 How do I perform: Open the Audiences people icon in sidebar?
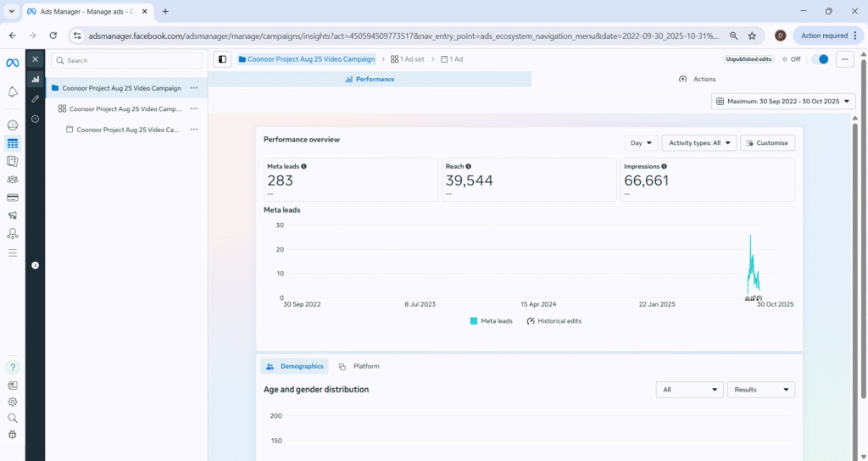click(13, 179)
